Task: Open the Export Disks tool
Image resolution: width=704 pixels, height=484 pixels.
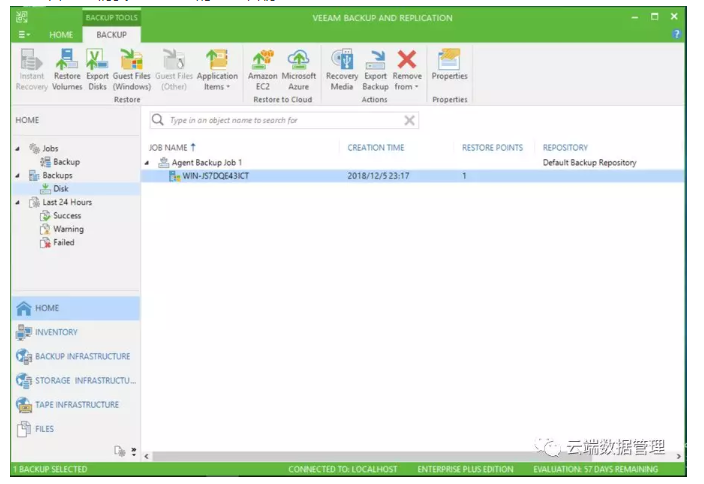Action: coord(97,70)
